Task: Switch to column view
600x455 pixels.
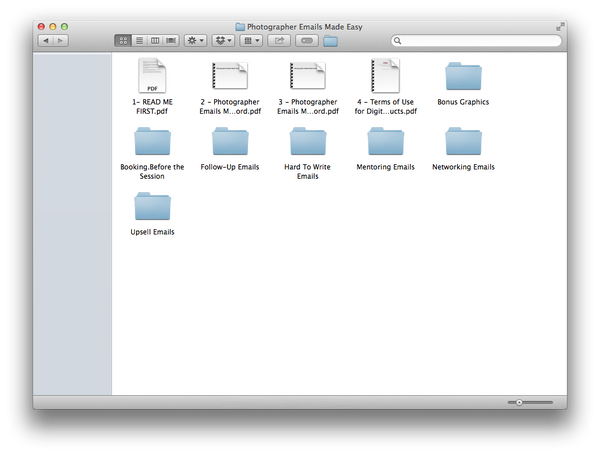Action: (155, 41)
